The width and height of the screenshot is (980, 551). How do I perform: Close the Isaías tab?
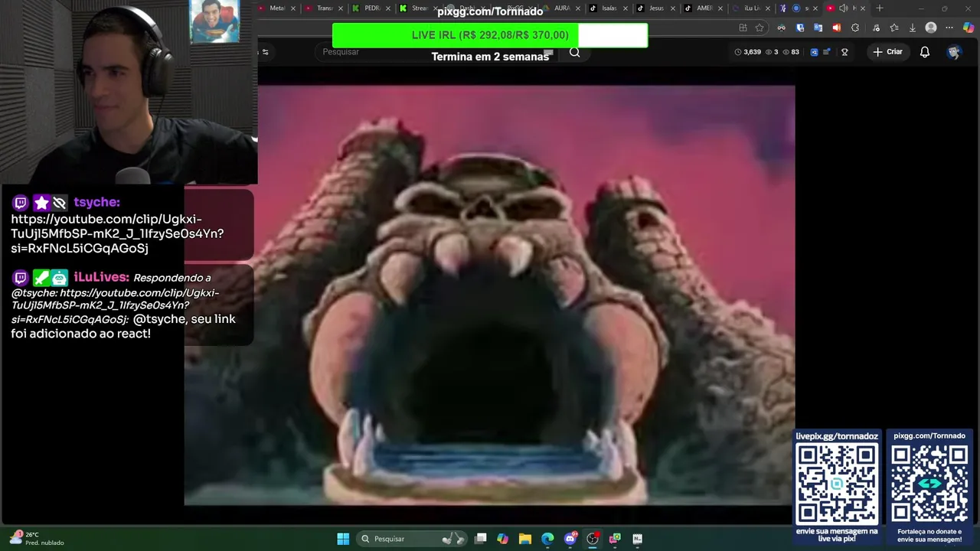[x=626, y=8]
